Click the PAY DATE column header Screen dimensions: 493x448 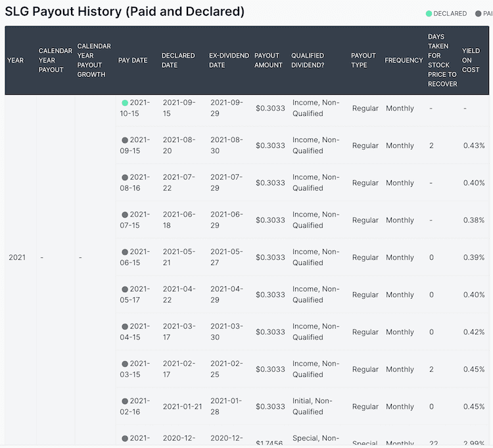tap(133, 60)
